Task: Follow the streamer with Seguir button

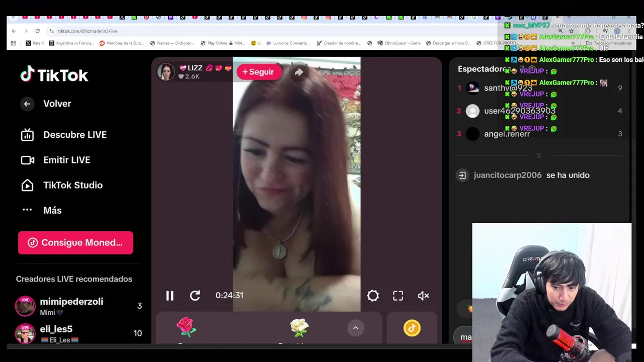Action: [258, 72]
